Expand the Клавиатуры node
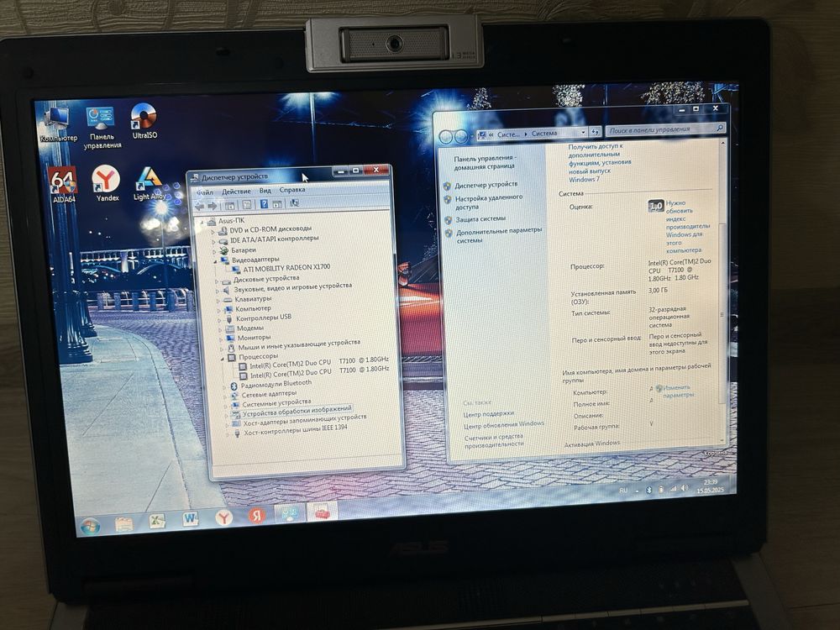The height and width of the screenshot is (630, 840). point(218,301)
